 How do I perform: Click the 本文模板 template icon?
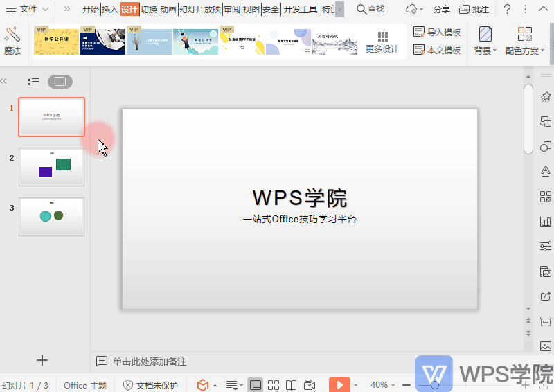point(419,50)
